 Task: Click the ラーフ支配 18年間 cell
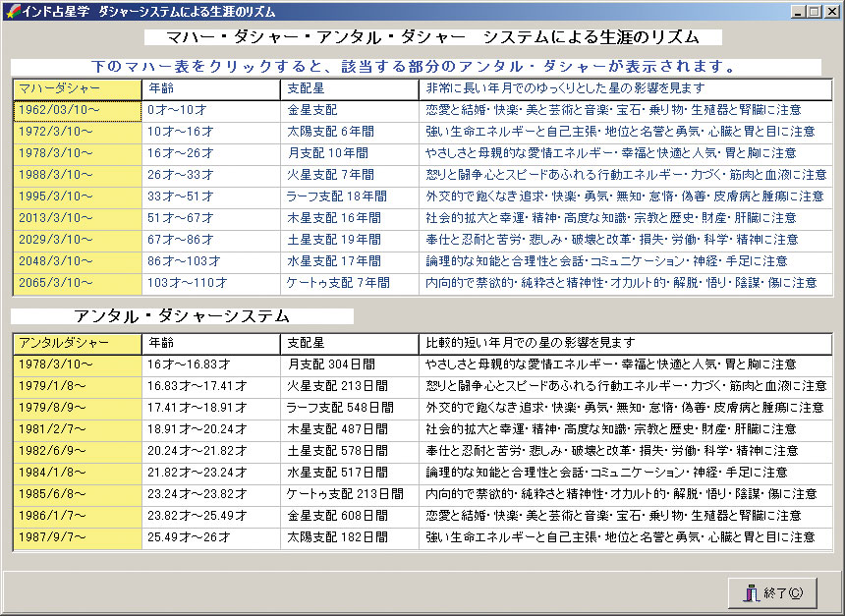[350, 197]
